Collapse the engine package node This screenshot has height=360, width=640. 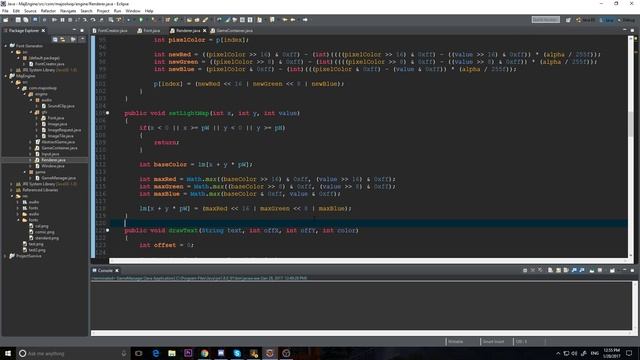point(24,94)
